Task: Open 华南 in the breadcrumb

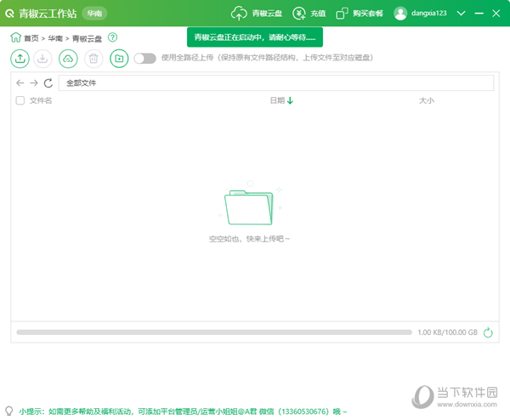Action: (55, 38)
